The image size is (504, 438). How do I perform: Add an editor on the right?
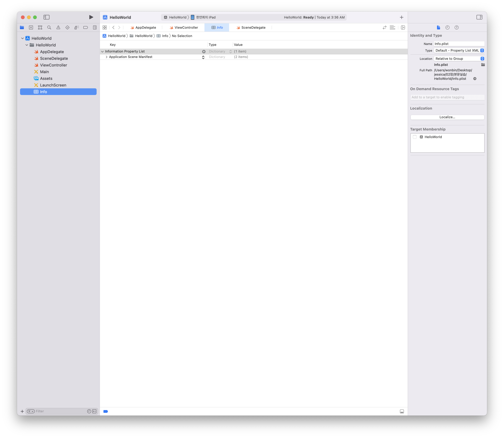coord(403,27)
